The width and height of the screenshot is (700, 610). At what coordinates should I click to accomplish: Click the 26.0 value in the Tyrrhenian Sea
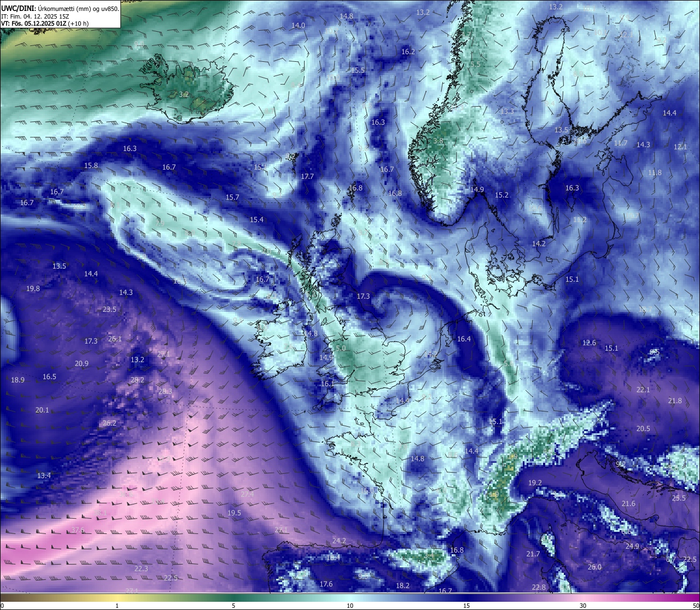tap(594, 567)
